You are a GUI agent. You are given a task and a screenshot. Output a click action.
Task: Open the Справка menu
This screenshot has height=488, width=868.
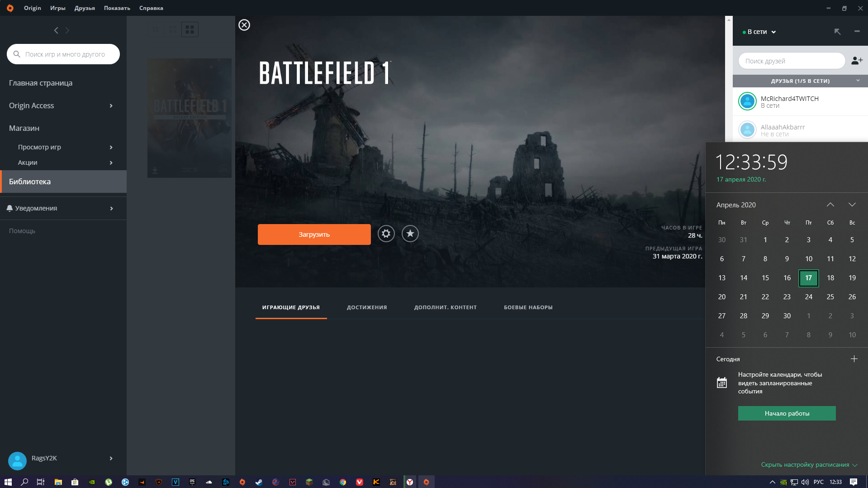151,8
